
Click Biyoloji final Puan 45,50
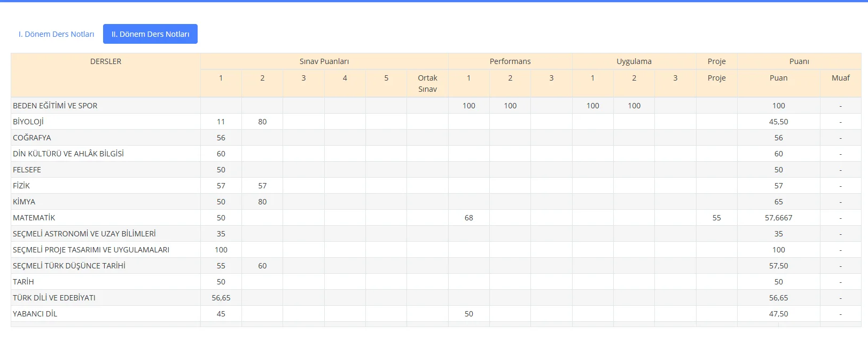pyautogui.click(x=779, y=122)
